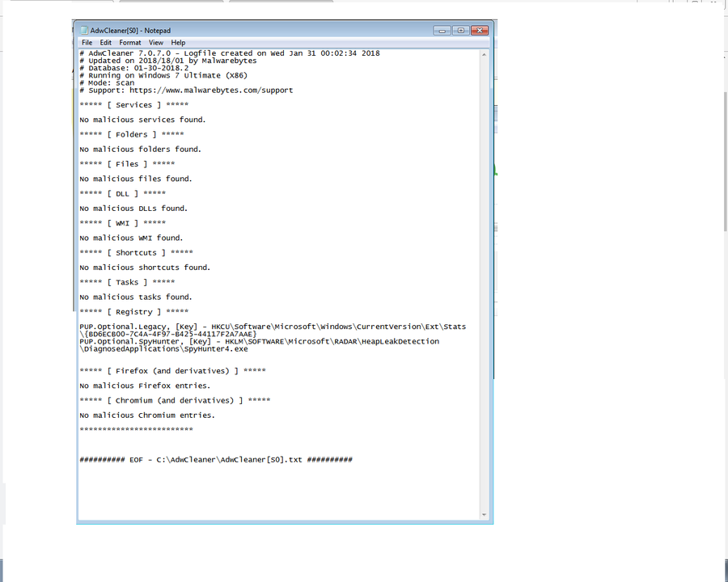Open the Help menu
Image resolution: width=728 pixels, height=582 pixels.
pyautogui.click(x=178, y=43)
